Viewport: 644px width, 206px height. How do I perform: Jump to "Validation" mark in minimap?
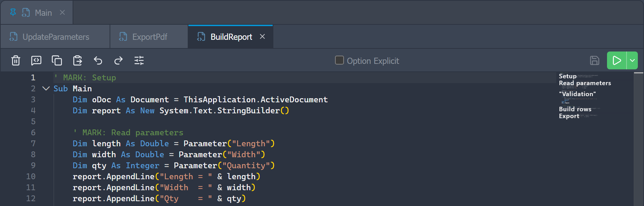[x=577, y=94]
